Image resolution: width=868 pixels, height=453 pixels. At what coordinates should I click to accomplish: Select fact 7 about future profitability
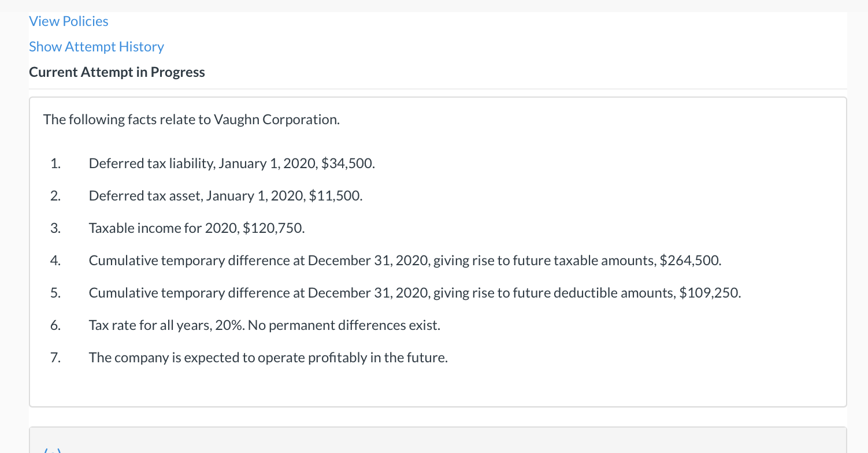tap(268, 357)
